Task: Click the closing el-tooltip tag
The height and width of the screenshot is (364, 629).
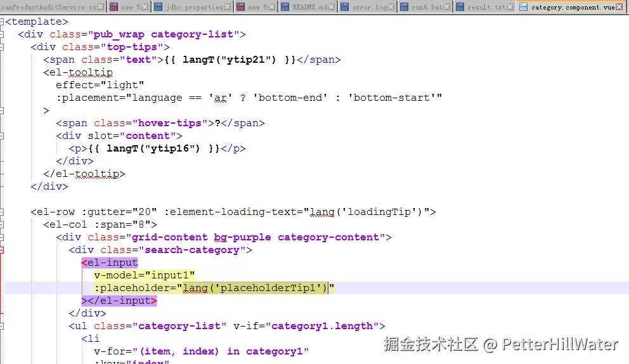Action: pos(84,174)
